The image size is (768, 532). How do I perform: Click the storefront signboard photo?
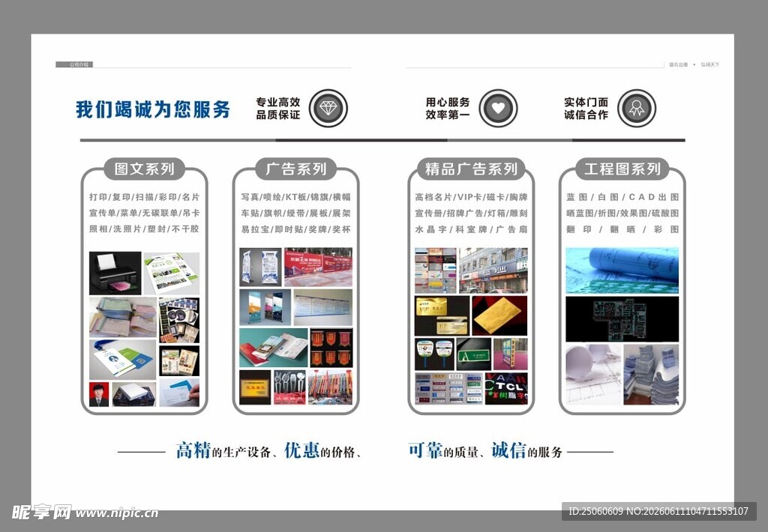click(493, 270)
